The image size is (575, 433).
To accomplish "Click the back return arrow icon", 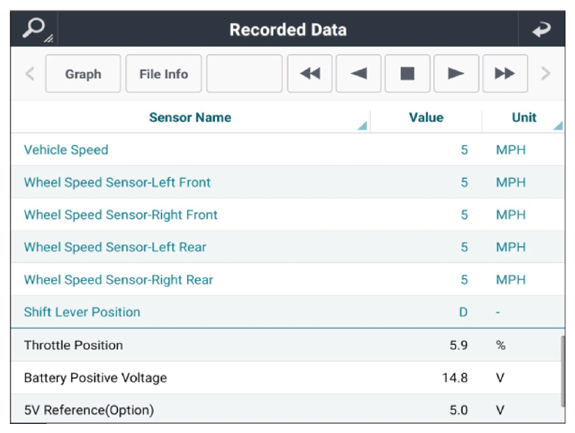I will coord(542,29).
